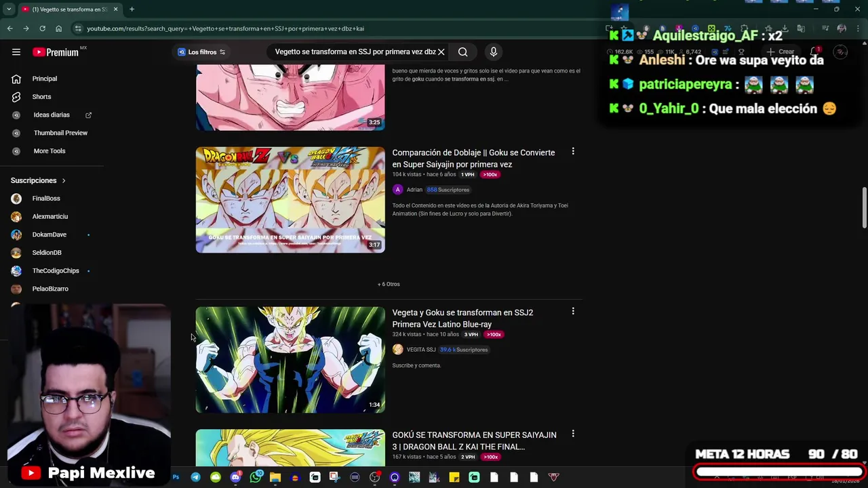Open the Adrian channel name link
Image resolution: width=868 pixels, height=488 pixels.
click(x=414, y=190)
